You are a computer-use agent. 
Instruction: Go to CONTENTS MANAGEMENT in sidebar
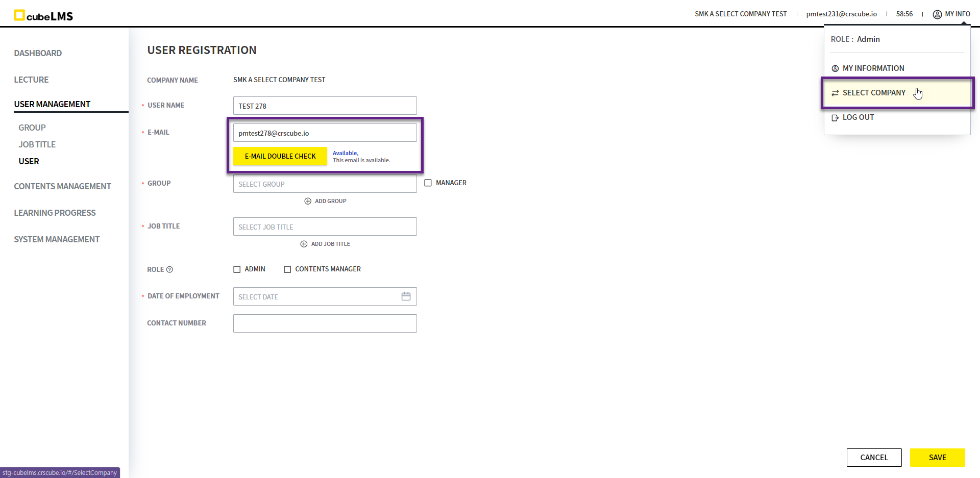[x=62, y=186]
